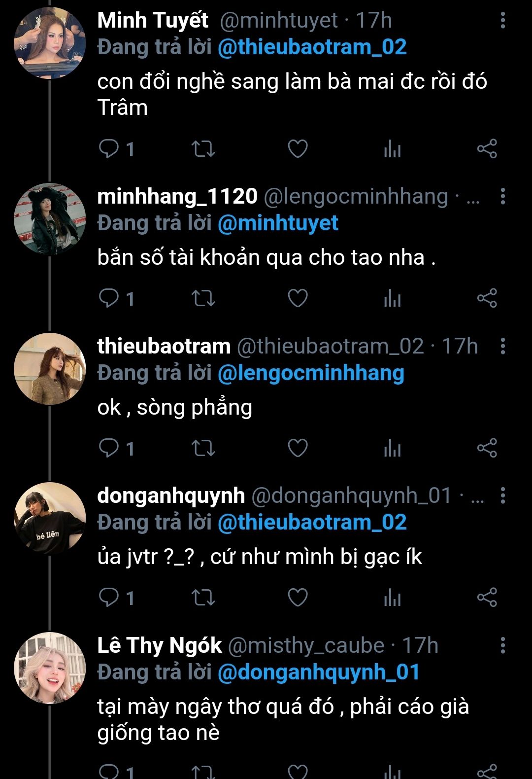This screenshot has height=779, width=532.
Task: Open more options on thieubaotram's tweet
Action: pos(502,346)
